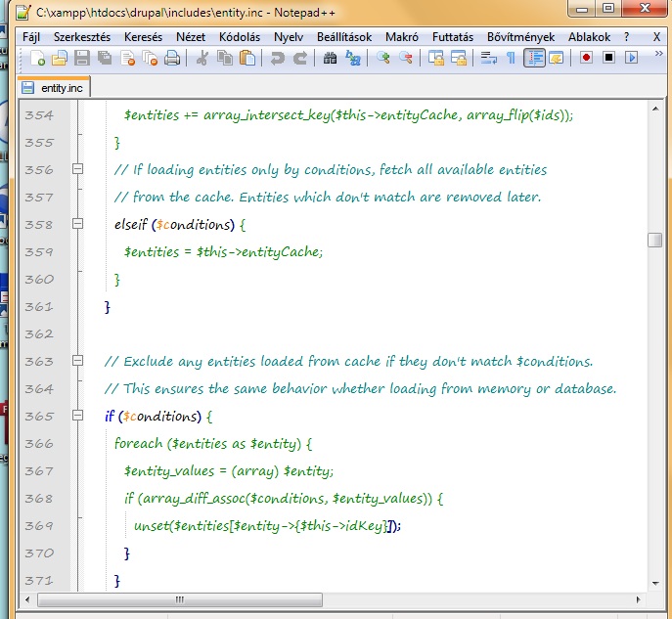Open the Replace dialog icon
Viewport: 672px width, 619px height.
click(x=353, y=58)
